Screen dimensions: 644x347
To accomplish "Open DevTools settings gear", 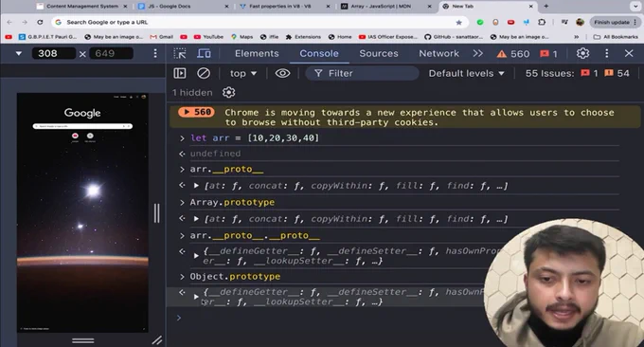I will pyautogui.click(x=582, y=53).
